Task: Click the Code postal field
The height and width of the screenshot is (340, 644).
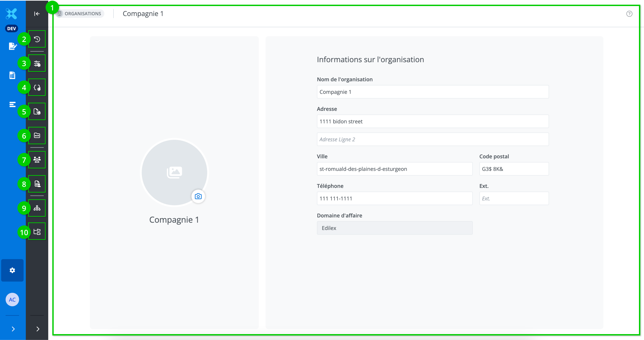Action: (x=514, y=169)
